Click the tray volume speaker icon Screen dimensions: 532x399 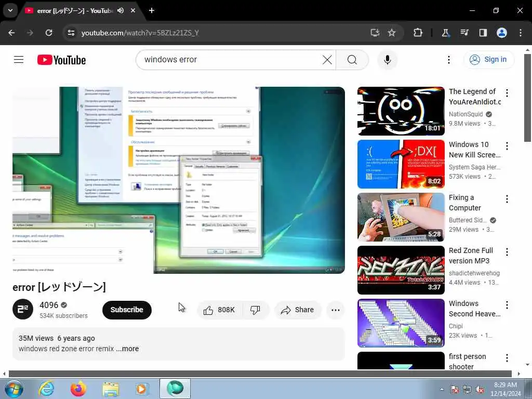[480, 389]
